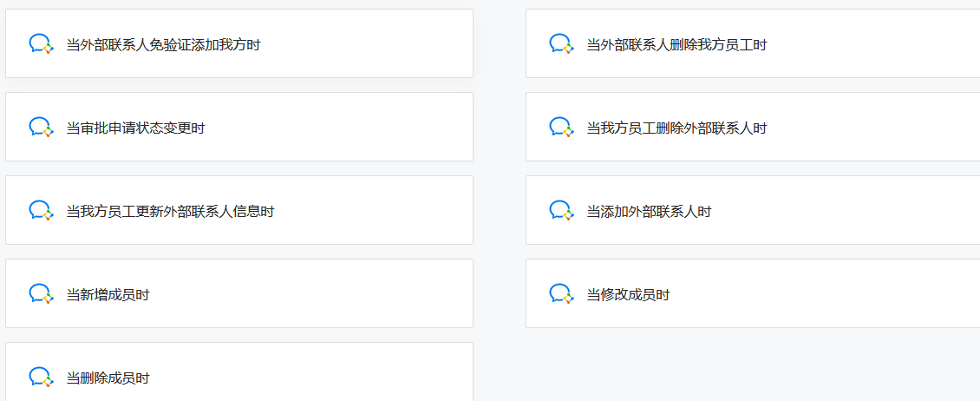
Task: Click WeCom icon beside 当外部联系人免验证添加我方时
Action: coord(42,43)
